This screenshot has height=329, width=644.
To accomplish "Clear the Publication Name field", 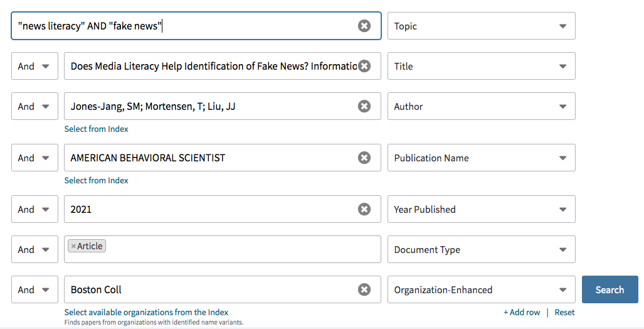I will coord(364,158).
